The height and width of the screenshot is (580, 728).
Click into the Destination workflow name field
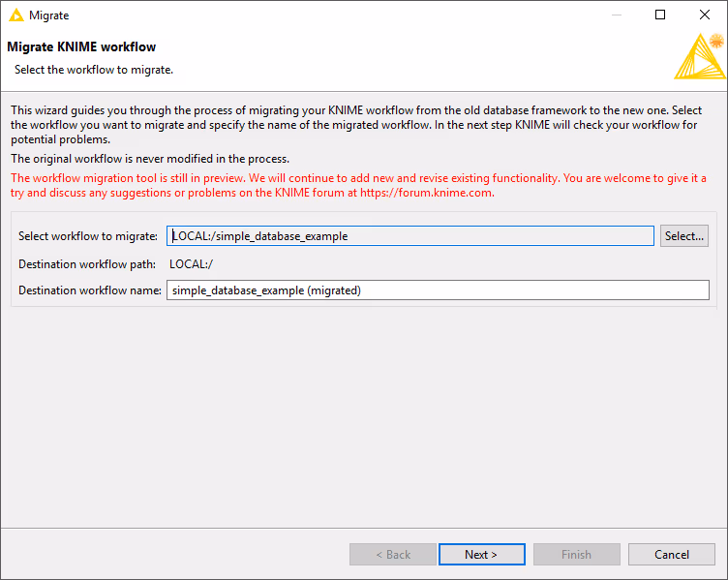[x=438, y=290]
